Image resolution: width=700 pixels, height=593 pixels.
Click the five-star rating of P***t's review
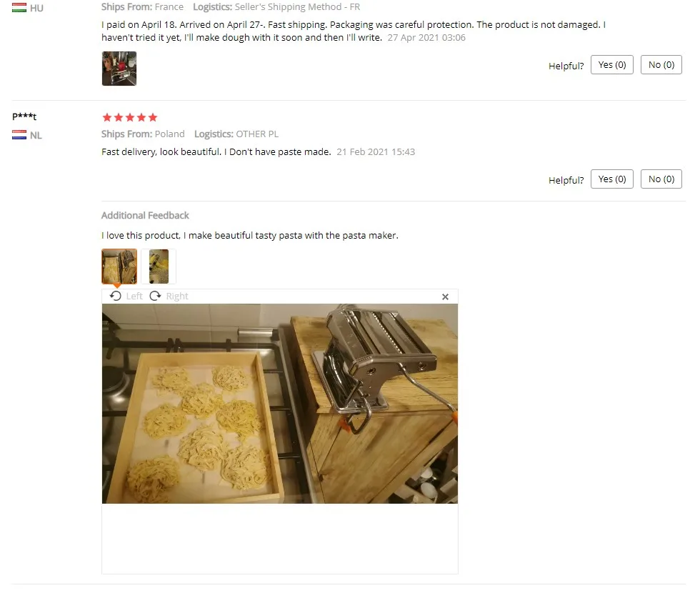[130, 117]
